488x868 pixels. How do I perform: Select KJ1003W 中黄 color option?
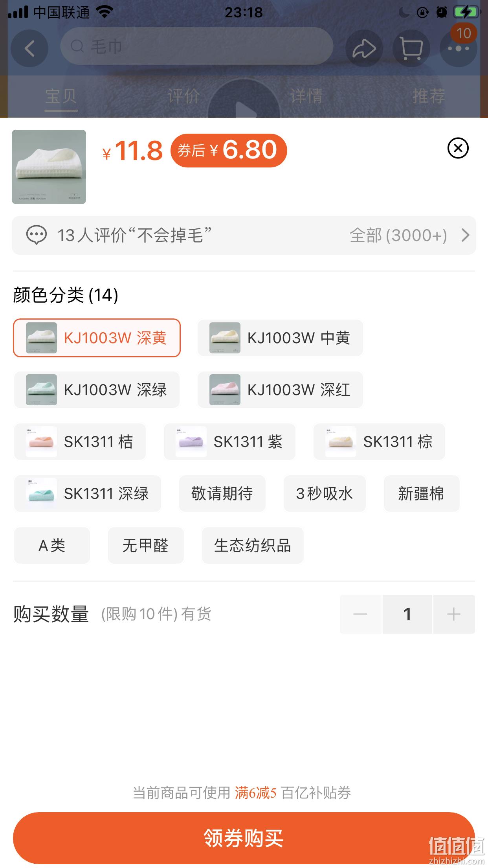280,338
